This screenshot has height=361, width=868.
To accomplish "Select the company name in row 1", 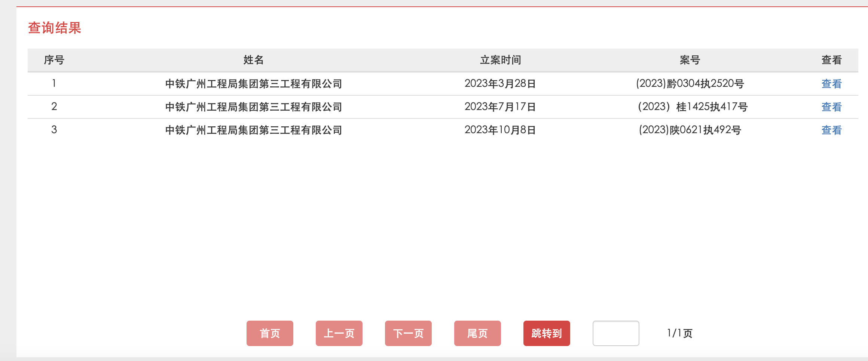I will pyautogui.click(x=254, y=84).
